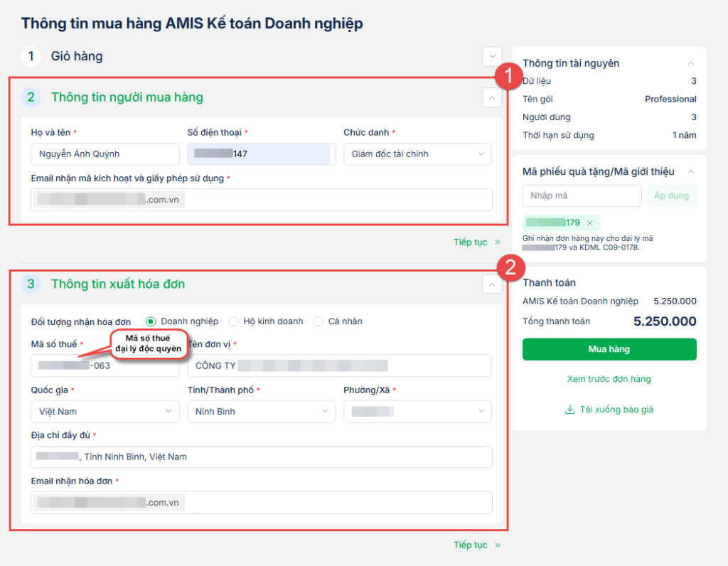Image resolution: width=728 pixels, height=566 pixels.
Task: Collapse the Thông tin xuất hóa đơn section
Action: click(492, 284)
